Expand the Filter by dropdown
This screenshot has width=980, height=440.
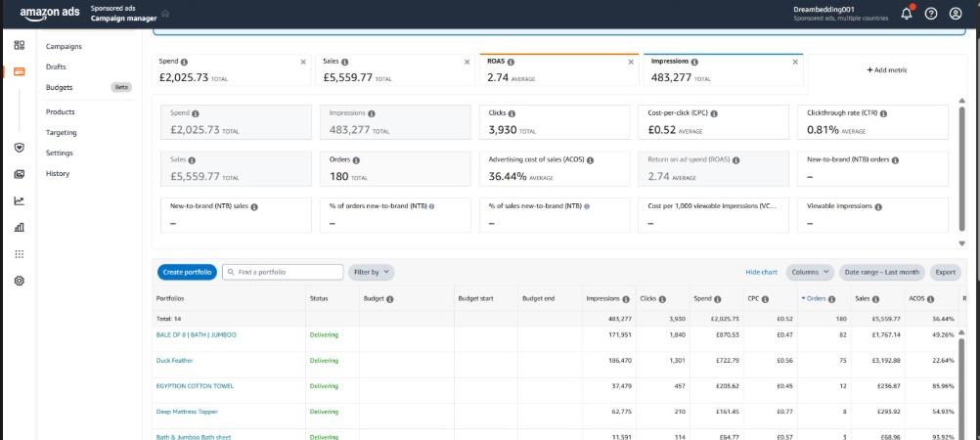pyautogui.click(x=372, y=272)
